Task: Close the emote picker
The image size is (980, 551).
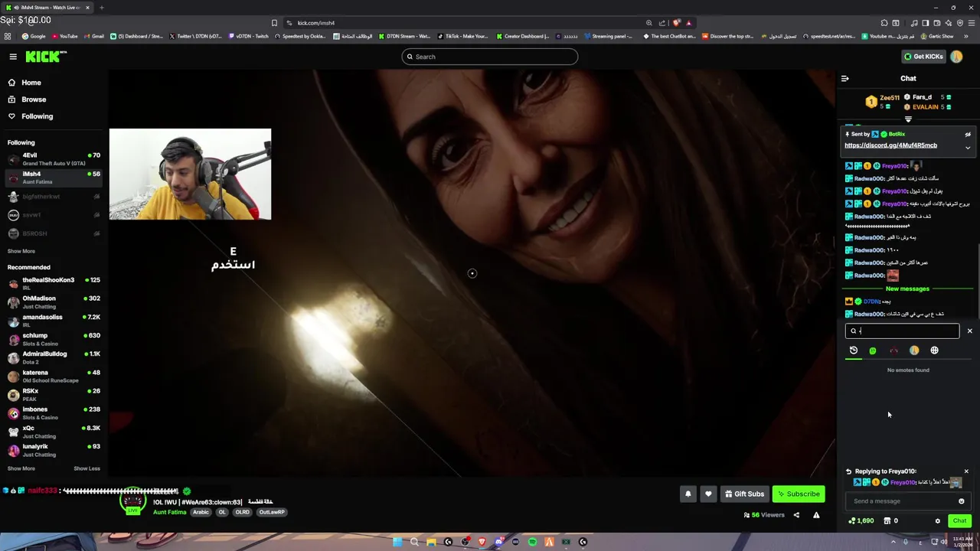Action: [969, 331]
